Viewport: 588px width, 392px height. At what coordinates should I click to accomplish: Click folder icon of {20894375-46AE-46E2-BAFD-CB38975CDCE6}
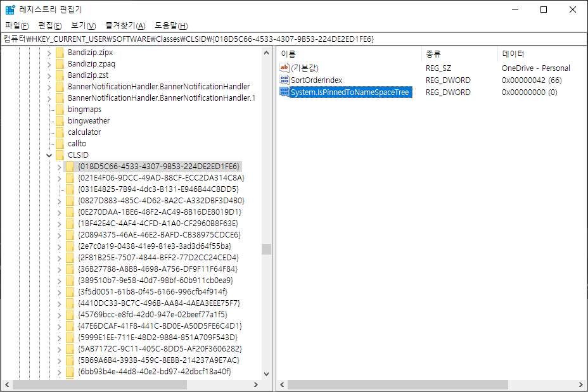pyautogui.click(x=70, y=234)
